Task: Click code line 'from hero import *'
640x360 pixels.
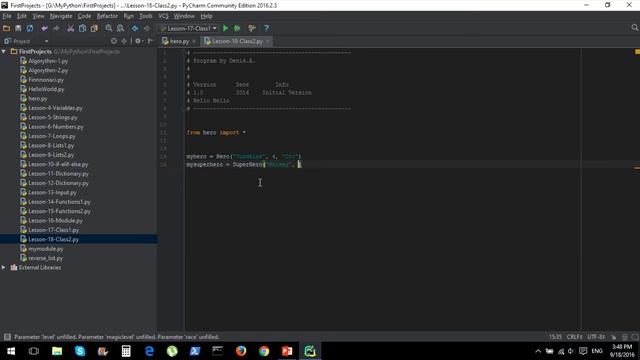Action: click(x=216, y=132)
